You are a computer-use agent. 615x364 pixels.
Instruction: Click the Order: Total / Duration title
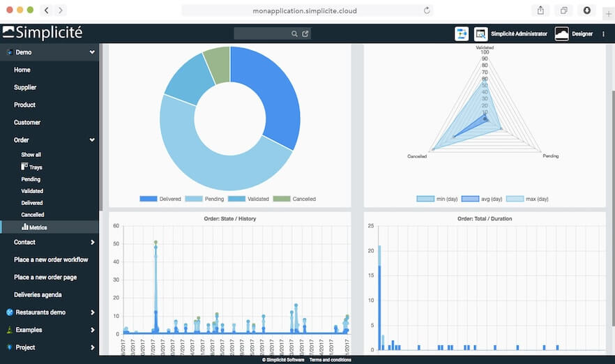[485, 218]
